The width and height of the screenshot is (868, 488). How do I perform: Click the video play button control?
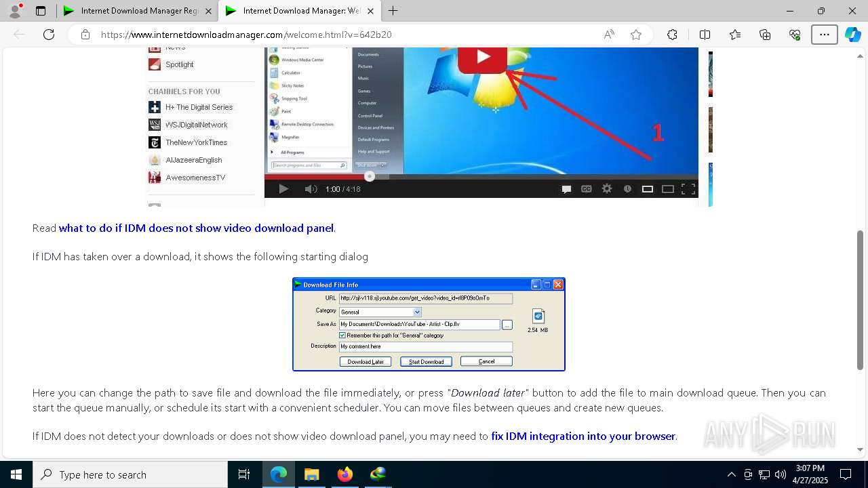tap(283, 189)
